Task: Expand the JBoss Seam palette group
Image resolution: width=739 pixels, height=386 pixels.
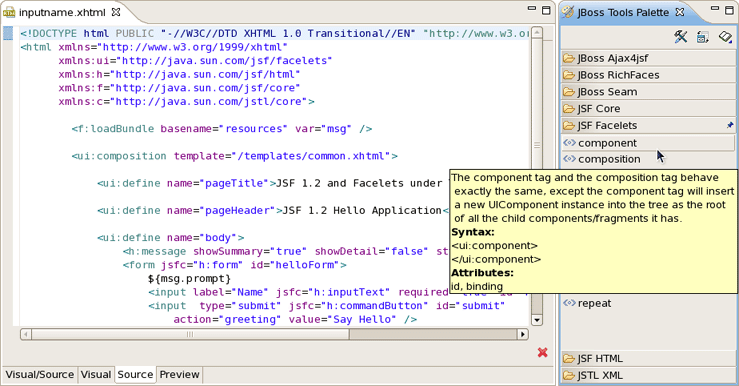Action: (648, 92)
